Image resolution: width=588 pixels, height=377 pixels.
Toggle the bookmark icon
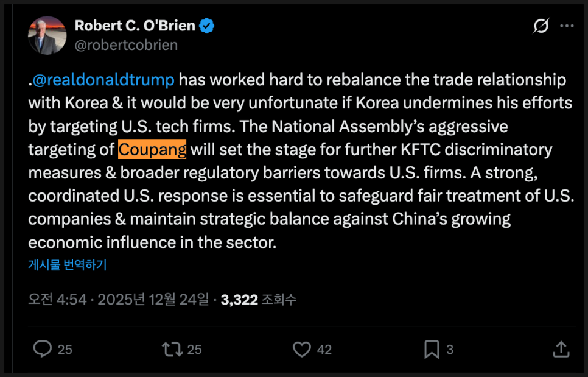pos(432,349)
